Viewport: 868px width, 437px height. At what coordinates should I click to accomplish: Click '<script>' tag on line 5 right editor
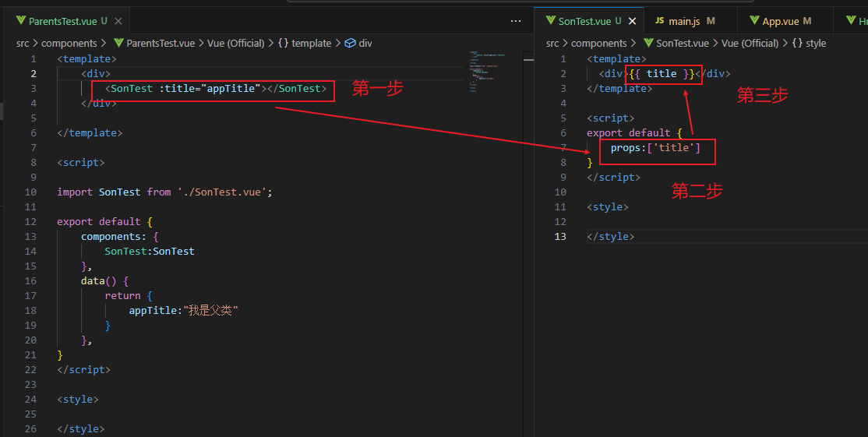click(x=611, y=118)
